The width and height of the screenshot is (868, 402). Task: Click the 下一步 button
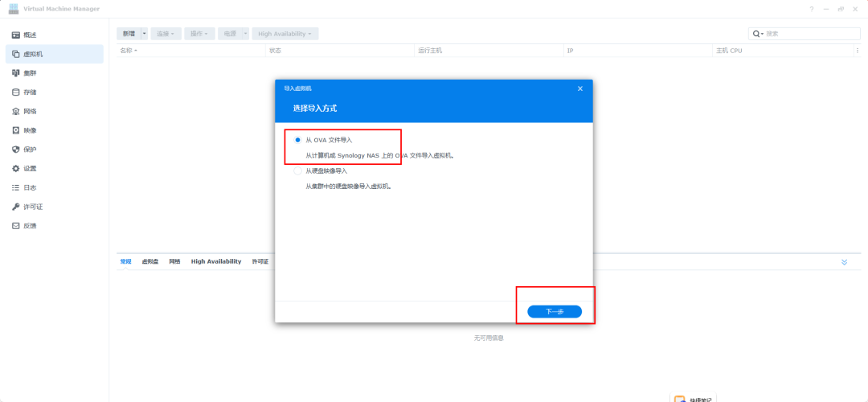click(555, 312)
